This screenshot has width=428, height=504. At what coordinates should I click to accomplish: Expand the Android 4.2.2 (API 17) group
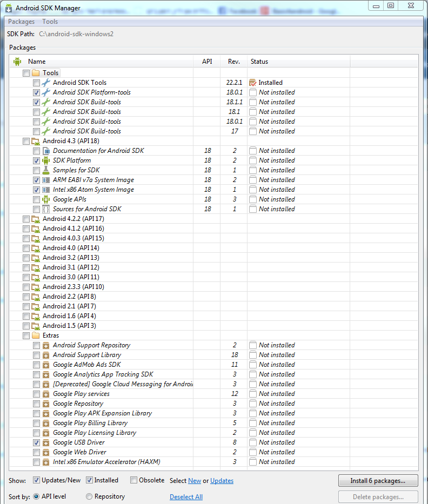[73, 219]
